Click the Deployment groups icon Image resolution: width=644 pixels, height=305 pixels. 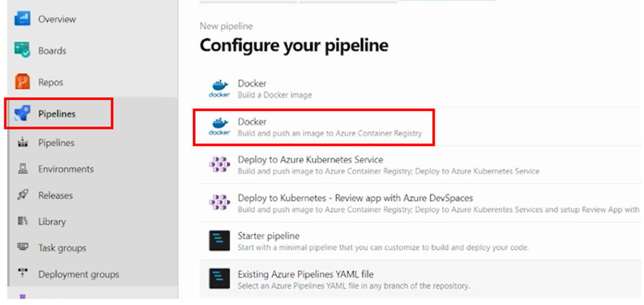[22, 273]
